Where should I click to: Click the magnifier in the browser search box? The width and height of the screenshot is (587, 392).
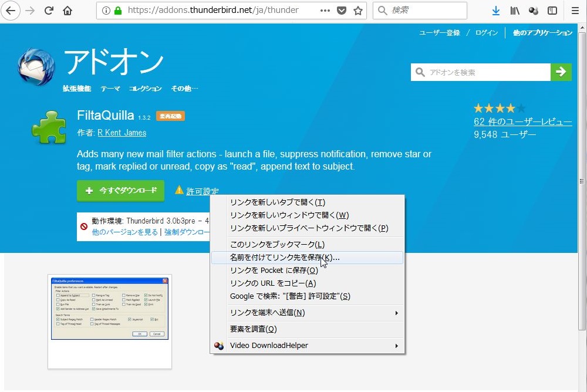pos(382,11)
